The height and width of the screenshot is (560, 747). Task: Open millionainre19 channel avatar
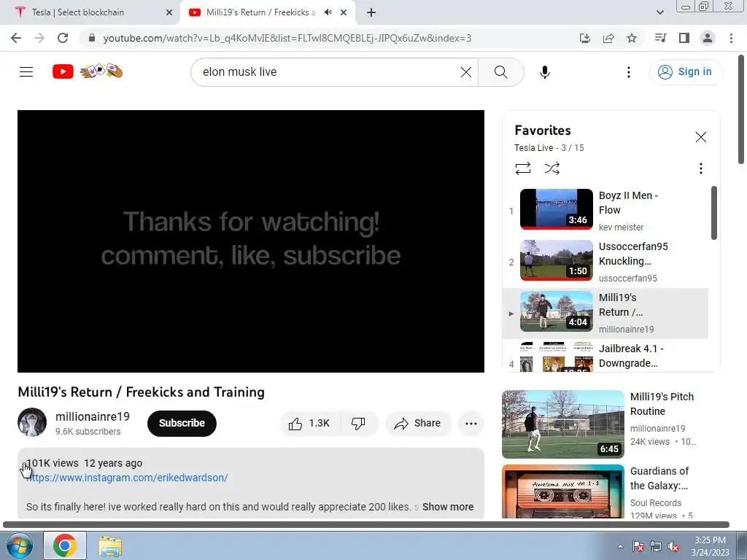(x=32, y=422)
